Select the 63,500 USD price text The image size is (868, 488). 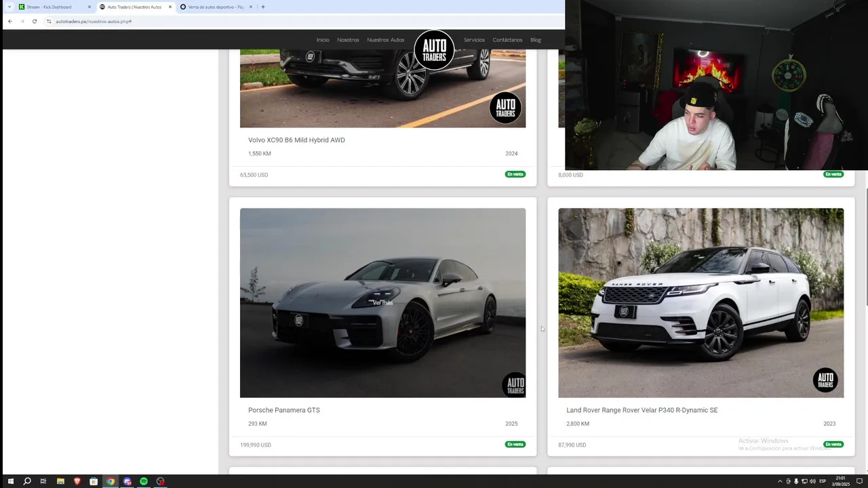tap(254, 175)
